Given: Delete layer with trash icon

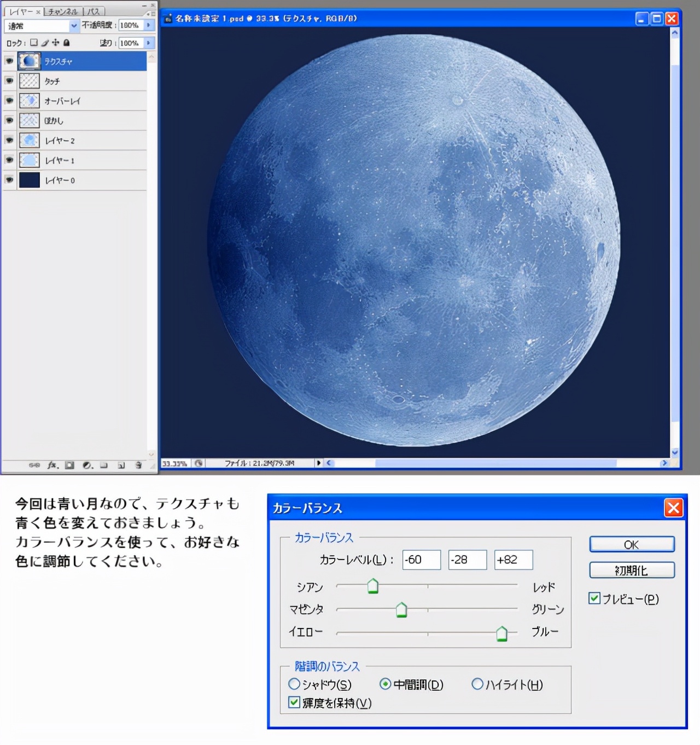Looking at the screenshot, I should tap(138, 465).
